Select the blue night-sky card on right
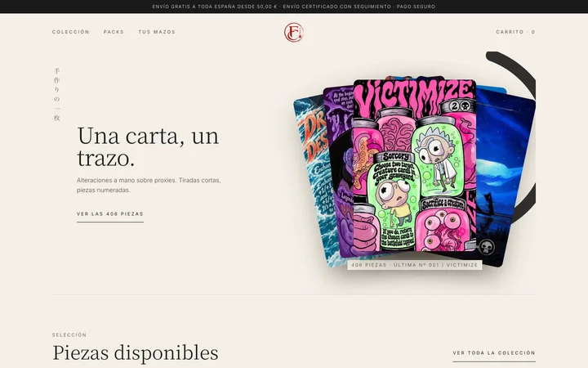 click(506, 177)
